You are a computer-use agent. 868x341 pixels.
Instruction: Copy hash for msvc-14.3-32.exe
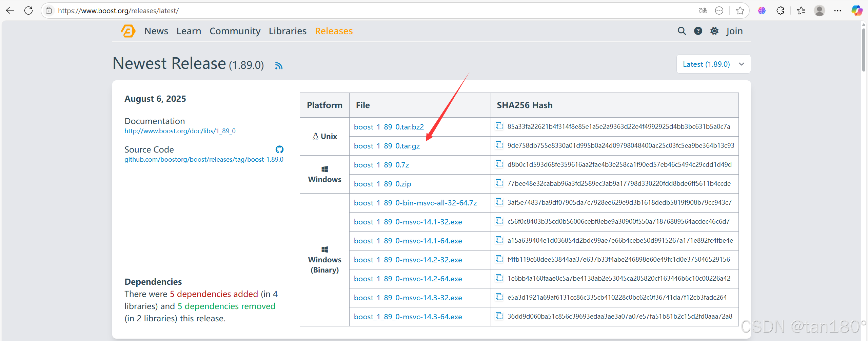(499, 297)
